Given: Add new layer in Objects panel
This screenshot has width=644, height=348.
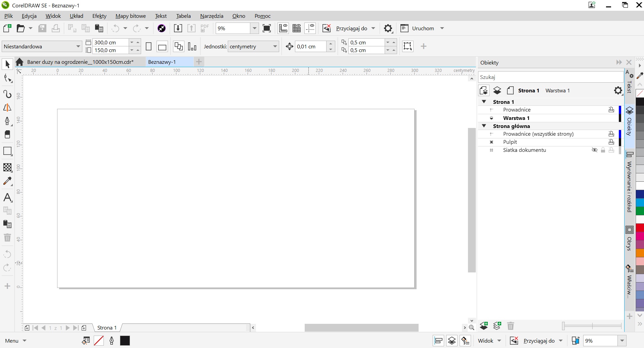Looking at the screenshot, I should 484,325.
